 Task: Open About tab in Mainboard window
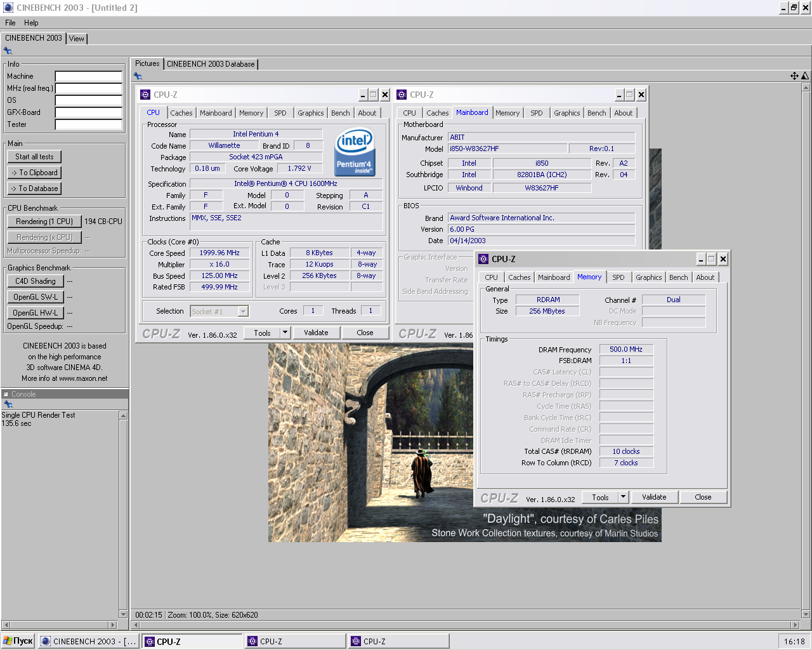point(624,113)
